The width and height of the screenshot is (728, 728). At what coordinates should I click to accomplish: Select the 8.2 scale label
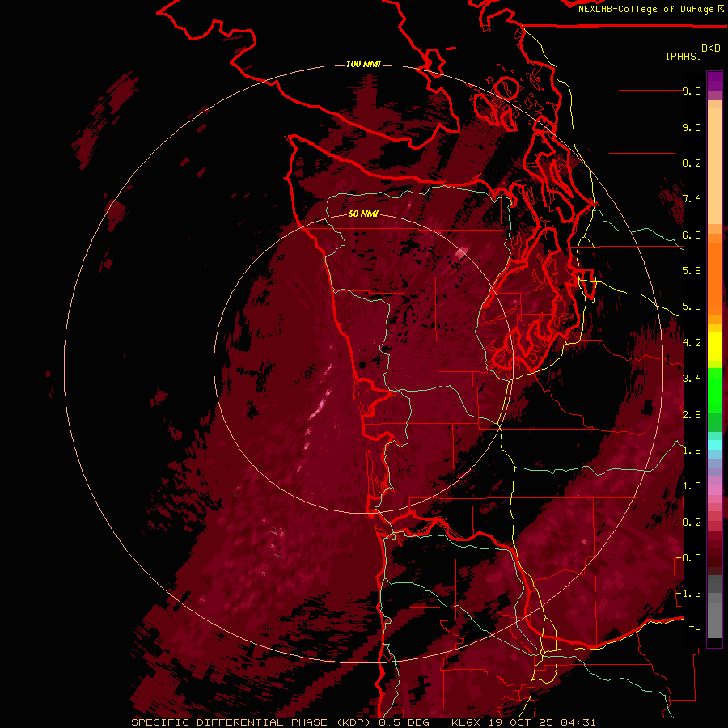(x=692, y=163)
